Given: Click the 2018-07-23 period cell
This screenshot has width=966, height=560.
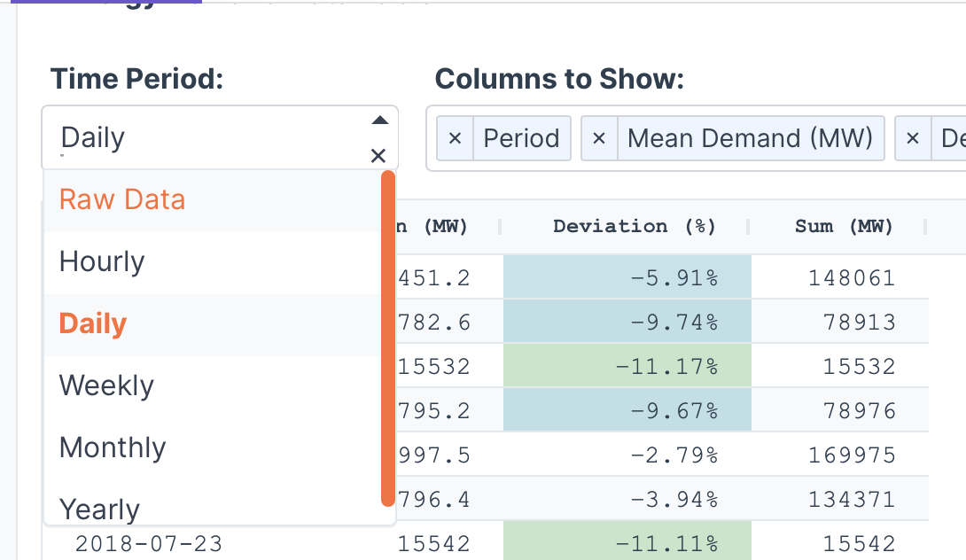Looking at the screenshot, I should pyautogui.click(x=149, y=542).
